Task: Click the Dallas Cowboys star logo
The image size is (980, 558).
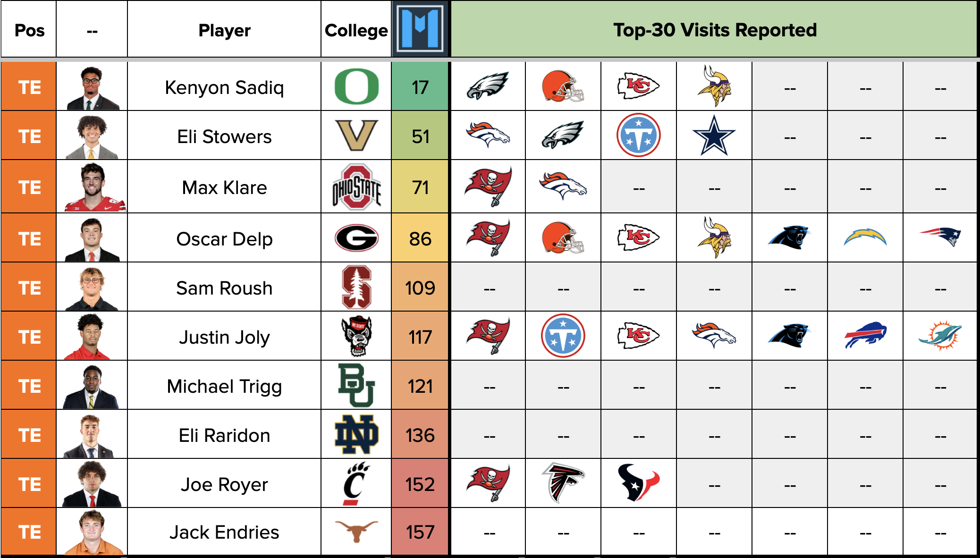Action: [x=714, y=136]
